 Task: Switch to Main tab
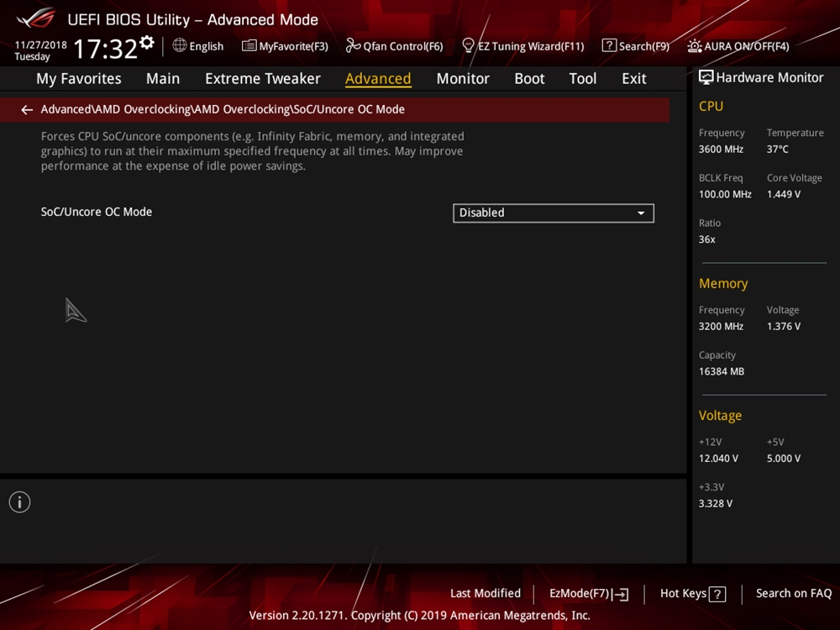coord(163,79)
